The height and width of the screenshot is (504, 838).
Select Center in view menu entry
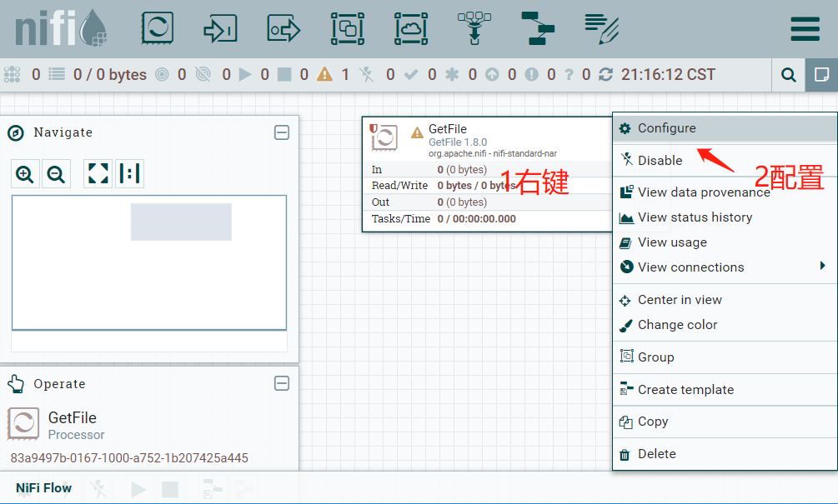725,300
